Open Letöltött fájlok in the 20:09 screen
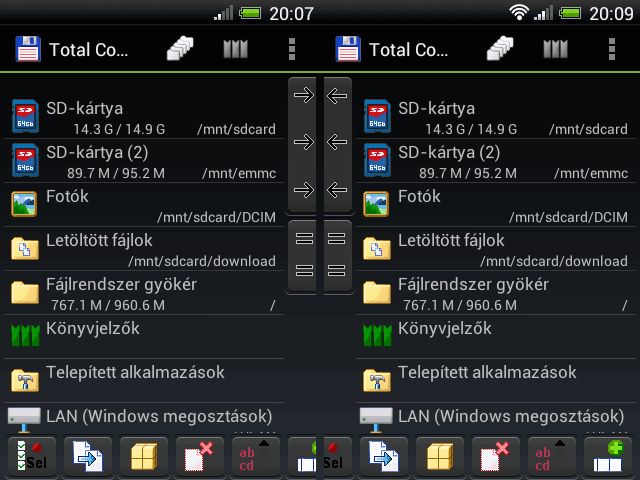 496,249
